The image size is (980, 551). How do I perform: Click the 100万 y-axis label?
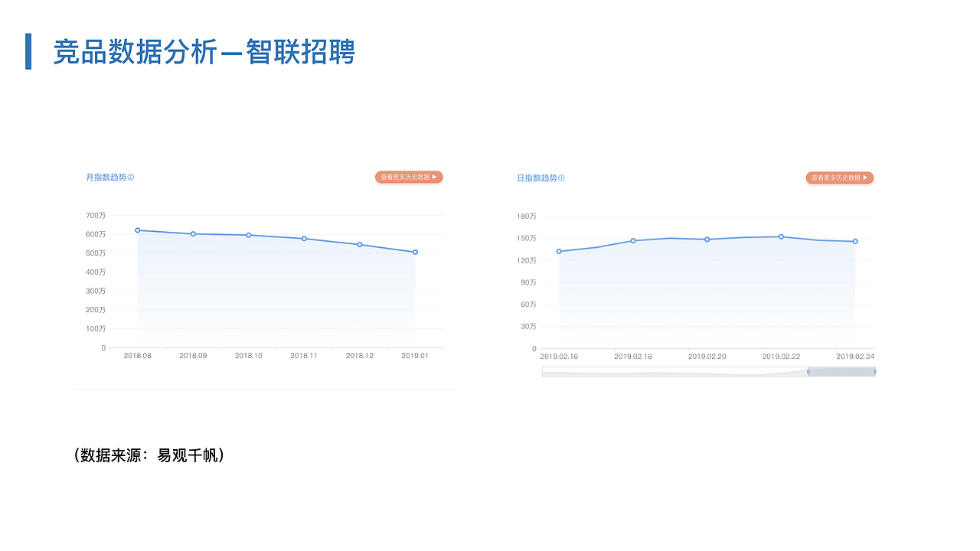point(96,329)
